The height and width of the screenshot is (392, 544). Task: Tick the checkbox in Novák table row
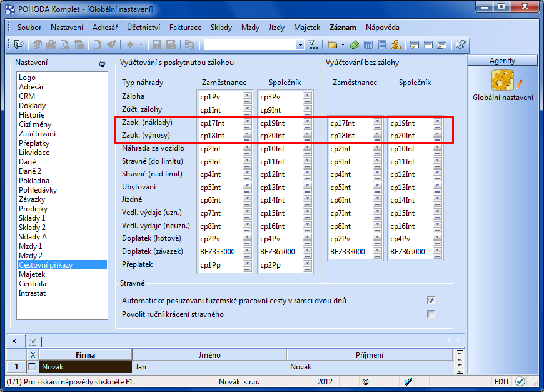coord(33,366)
